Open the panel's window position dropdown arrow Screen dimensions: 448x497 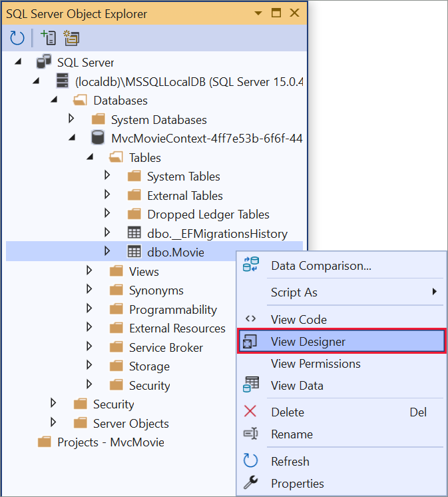(258, 13)
